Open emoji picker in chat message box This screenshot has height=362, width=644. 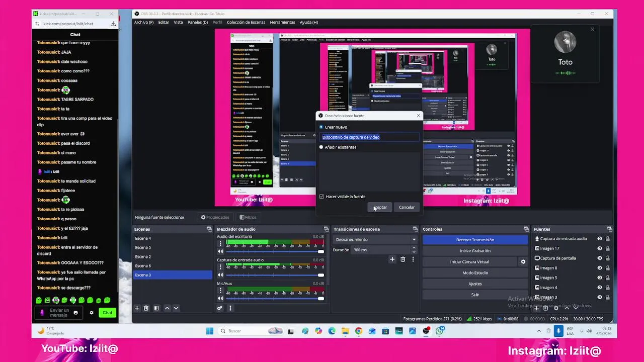(76, 313)
